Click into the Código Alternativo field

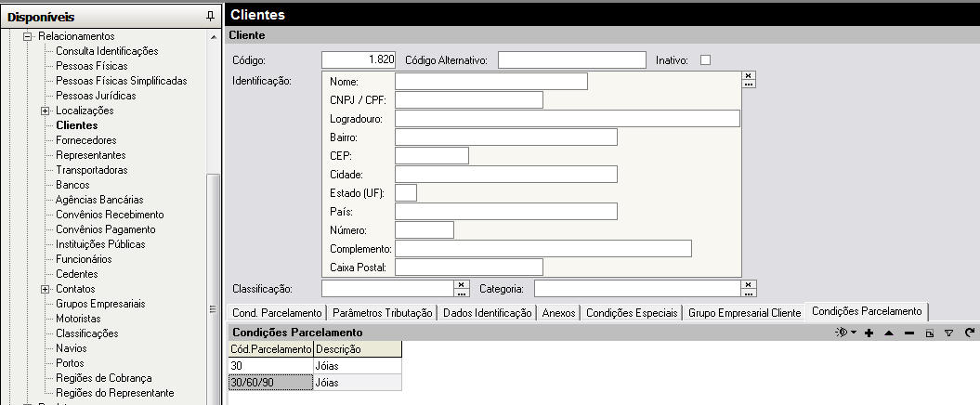[x=572, y=60]
